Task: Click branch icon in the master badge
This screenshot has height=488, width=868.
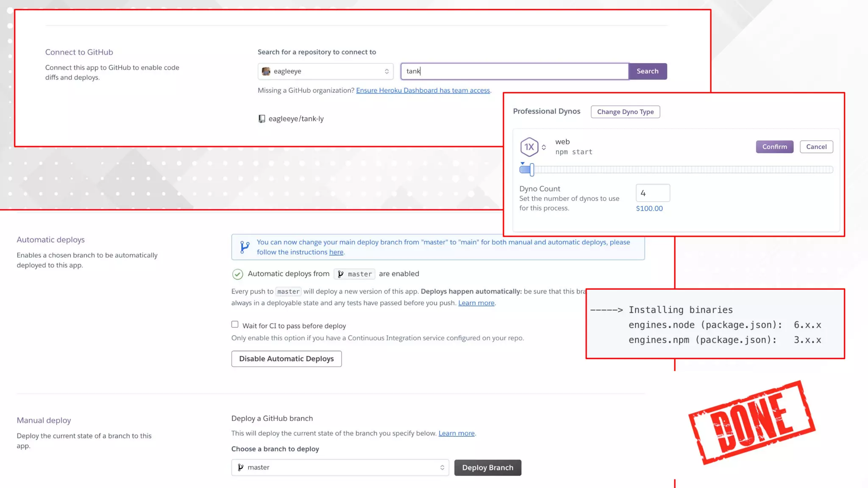Action: click(341, 274)
